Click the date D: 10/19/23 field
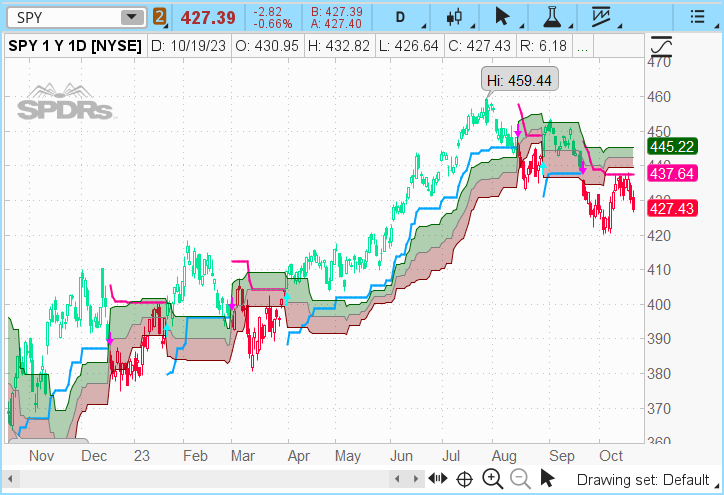The image size is (724, 495). (x=188, y=46)
